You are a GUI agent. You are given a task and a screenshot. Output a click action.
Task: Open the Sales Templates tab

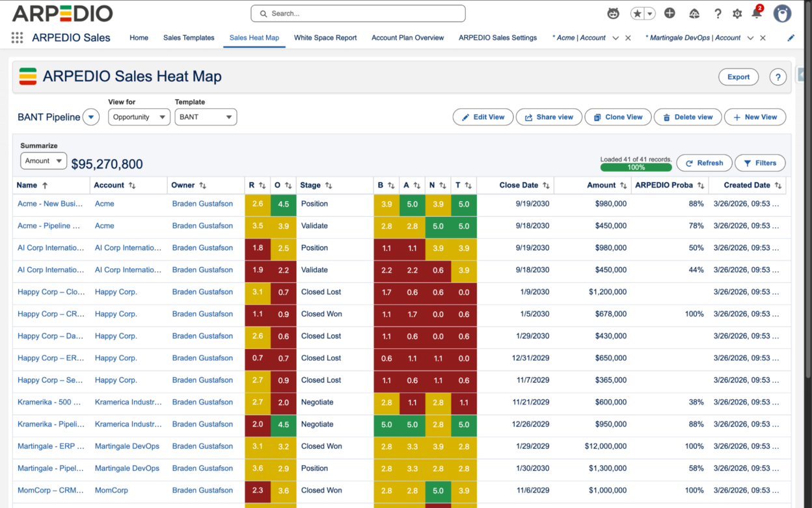189,38
